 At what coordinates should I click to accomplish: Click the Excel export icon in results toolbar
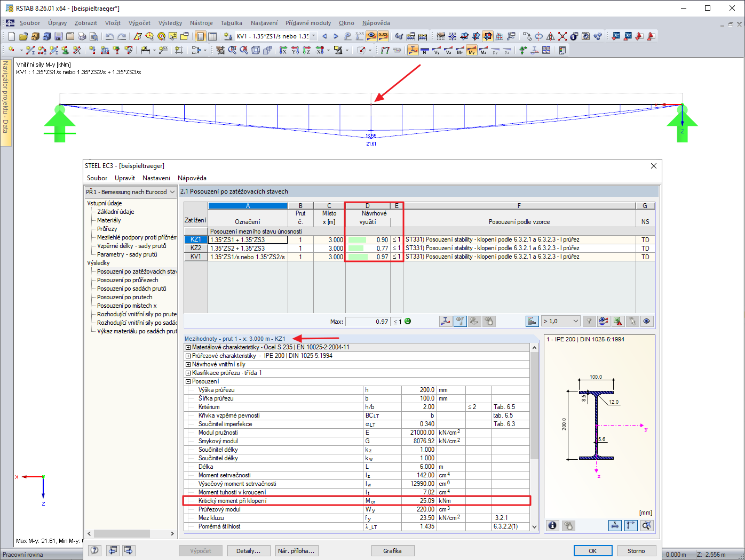click(x=617, y=321)
